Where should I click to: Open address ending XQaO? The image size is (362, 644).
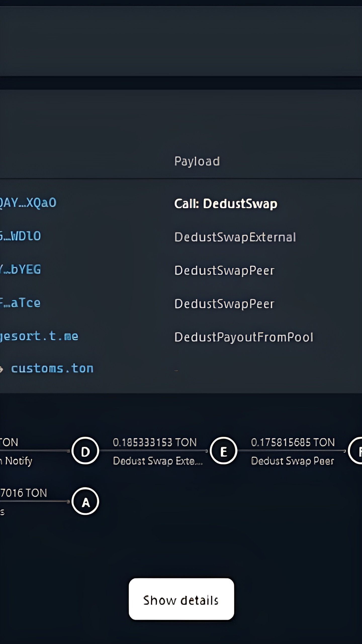(x=28, y=203)
